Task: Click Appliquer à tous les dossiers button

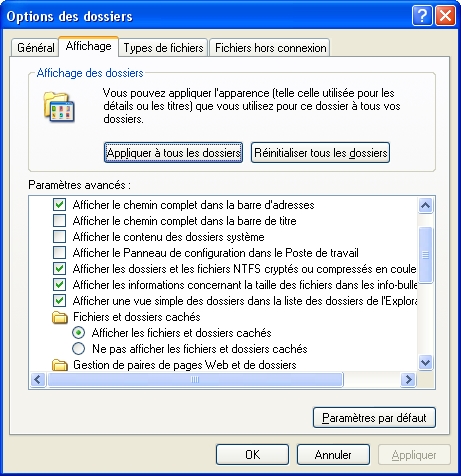Action: click(x=173, y=153)
